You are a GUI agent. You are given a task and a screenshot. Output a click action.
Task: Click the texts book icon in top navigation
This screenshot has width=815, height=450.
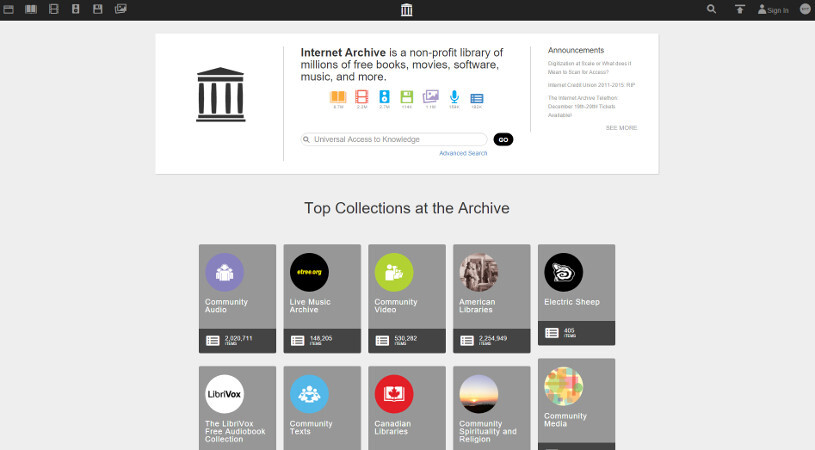[31, 9]
